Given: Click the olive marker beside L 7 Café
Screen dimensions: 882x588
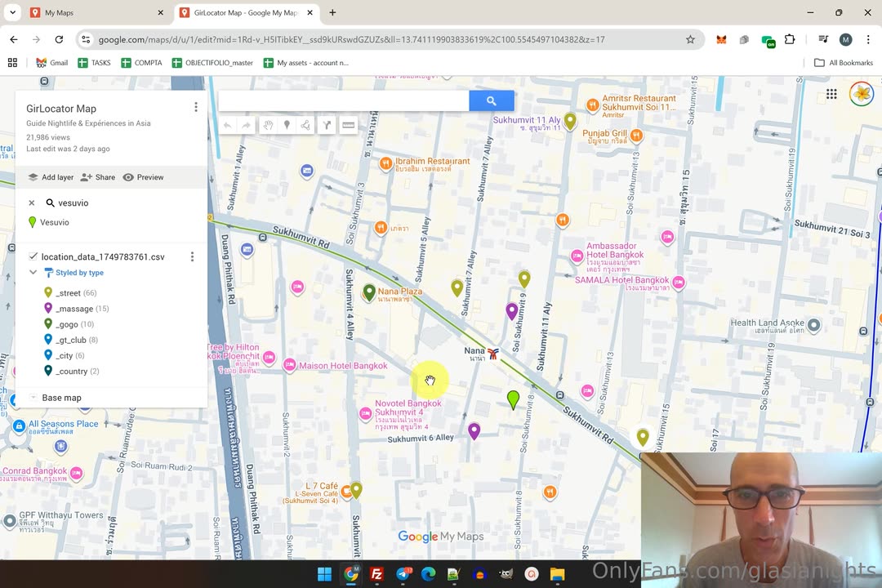Looking at the screenshot, I should pyautogui.click(x=356, y=490).
